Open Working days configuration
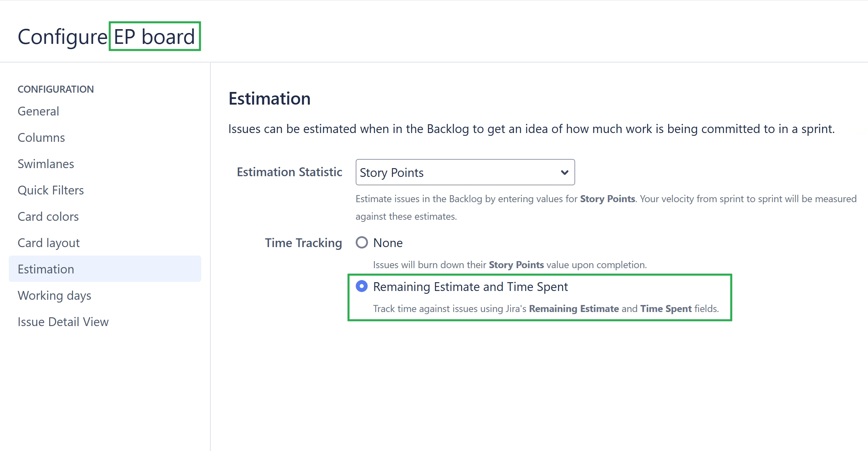 [54, 296]
